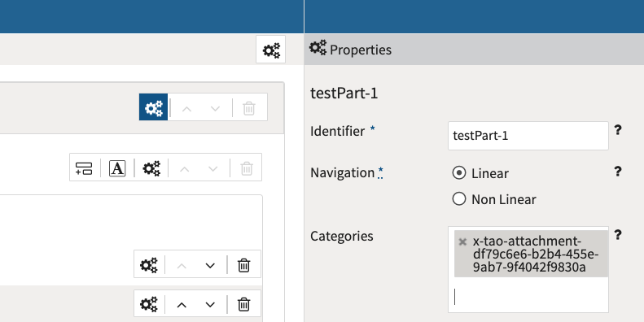
Task: Click section move-down arrow in the A-icon toolbar
Action: pos(212,168)
